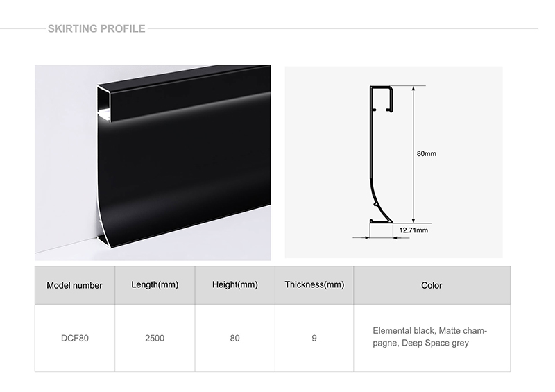The image size is (555, 392).
Task: Click the thickness value 9 cell
Action: [x=314, y=339]
